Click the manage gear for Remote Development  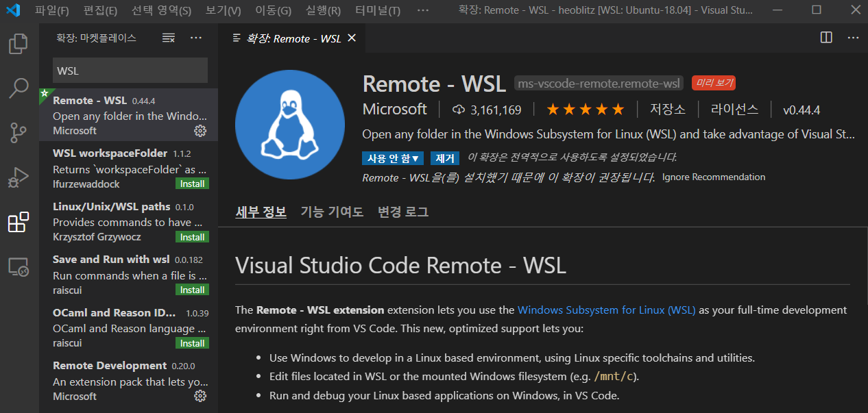pyautogui.click(x=200, y=396)
